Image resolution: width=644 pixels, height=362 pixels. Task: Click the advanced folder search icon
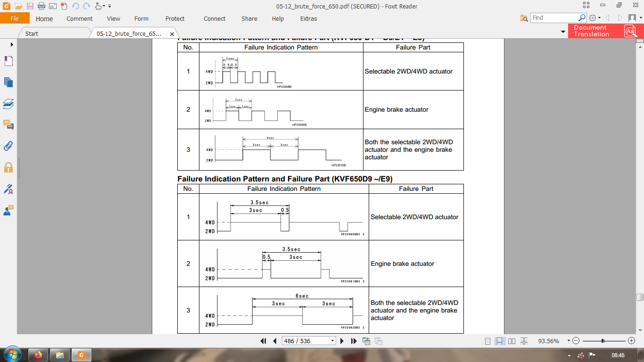[524, 18]
